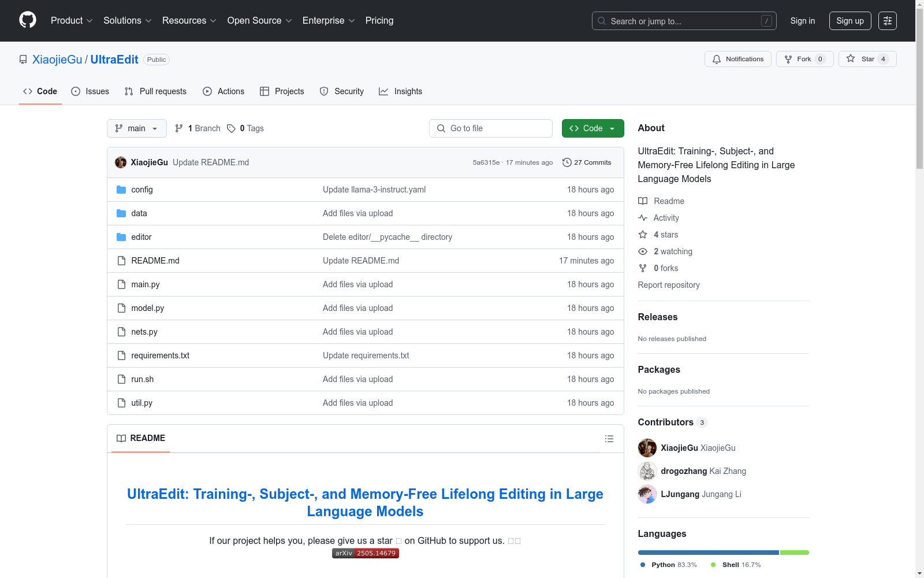
Task: Click the file icon beside util.py
Action: click(x=121, y=403)
